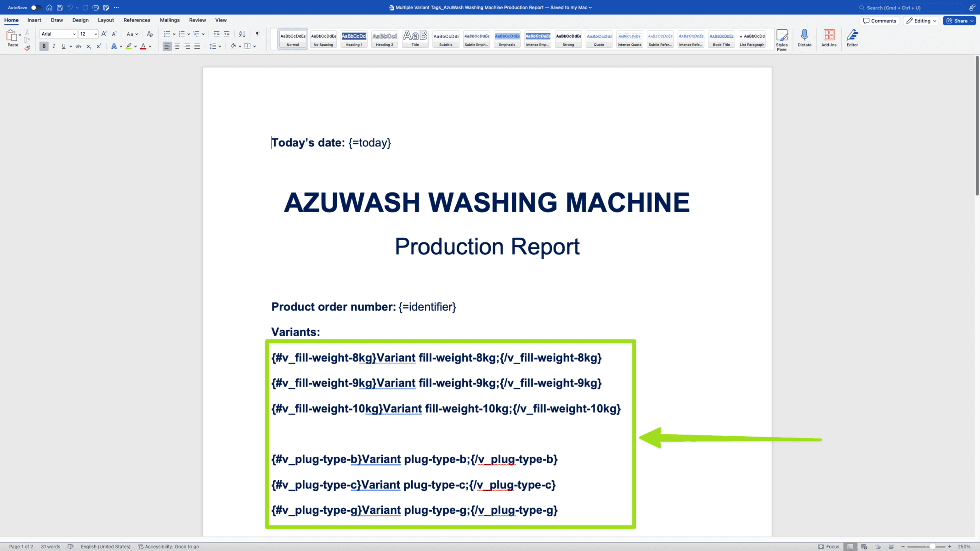Click the Format Painter brush icon
Screen dimensions: 980x551
point(28,48)
